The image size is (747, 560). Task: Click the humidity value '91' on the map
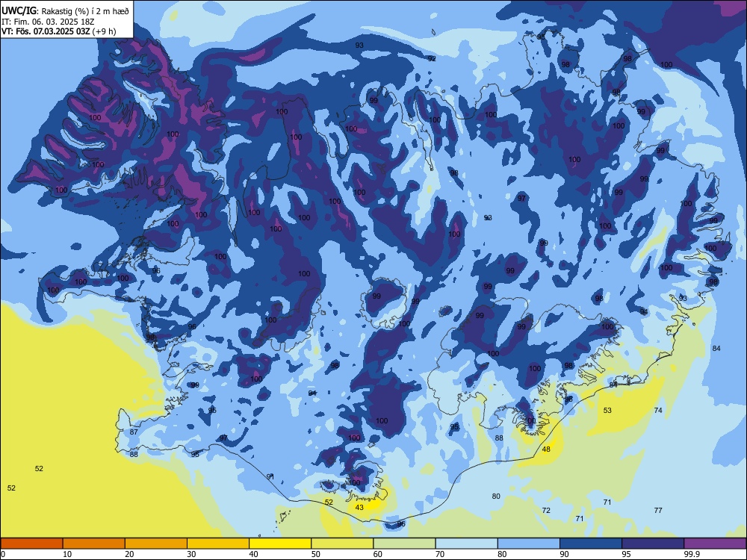[x=270, y=476]
